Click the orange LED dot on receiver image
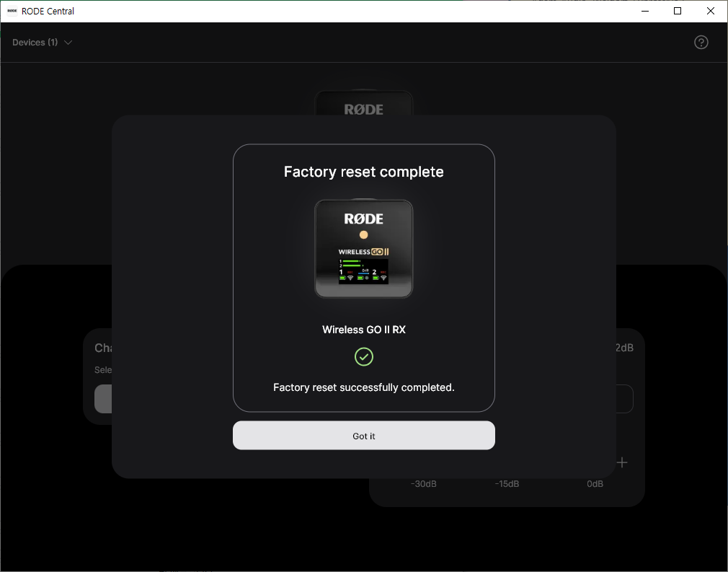 (363, 235)
